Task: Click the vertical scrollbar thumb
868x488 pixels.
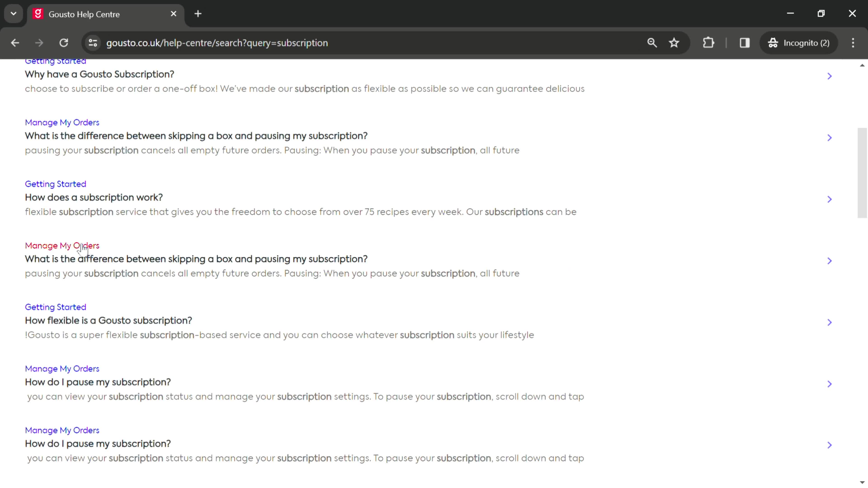Action: coord(862,173)
